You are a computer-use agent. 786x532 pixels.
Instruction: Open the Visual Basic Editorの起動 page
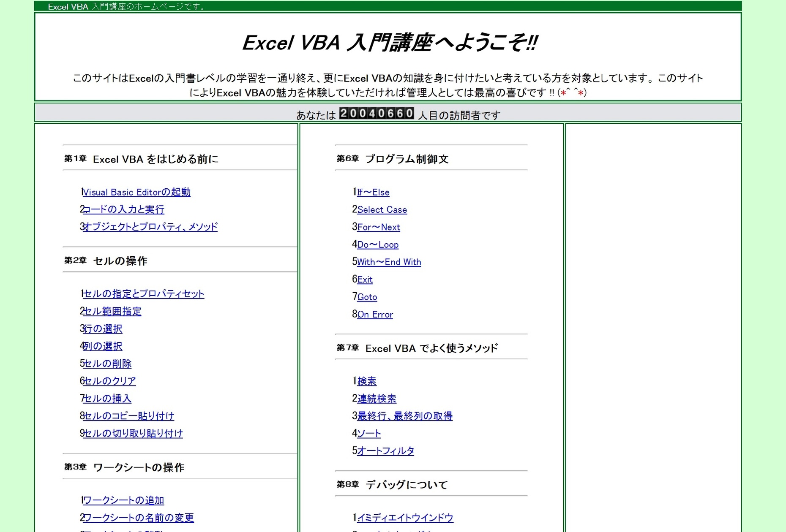136,192
